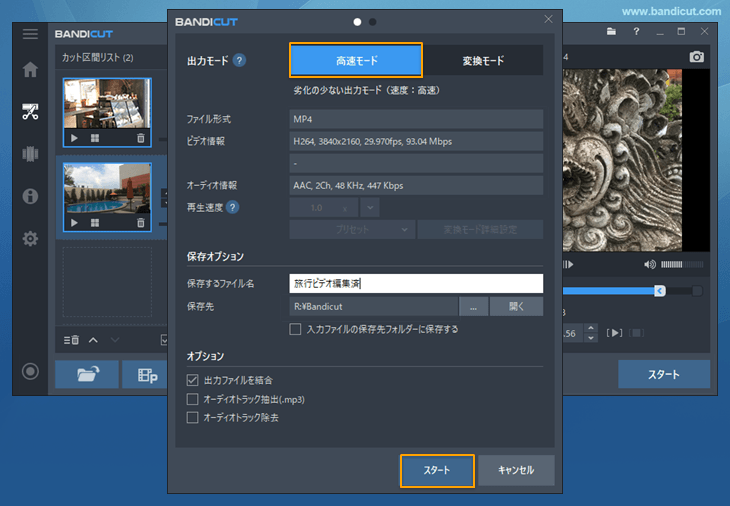Viewport: 730px width, 506px height.
Task: Increase time value with up stepper
Action: 591,328
